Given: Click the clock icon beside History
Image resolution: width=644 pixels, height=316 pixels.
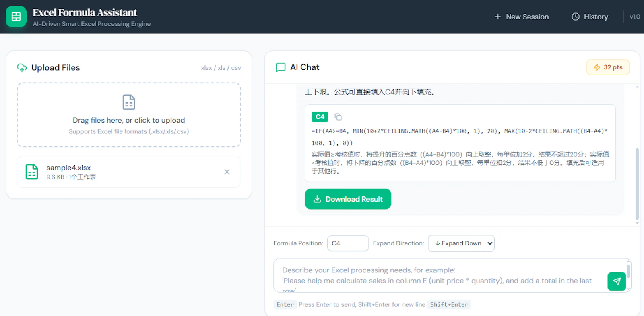Looking at the screenshot, I should click(x=576, y=17).
